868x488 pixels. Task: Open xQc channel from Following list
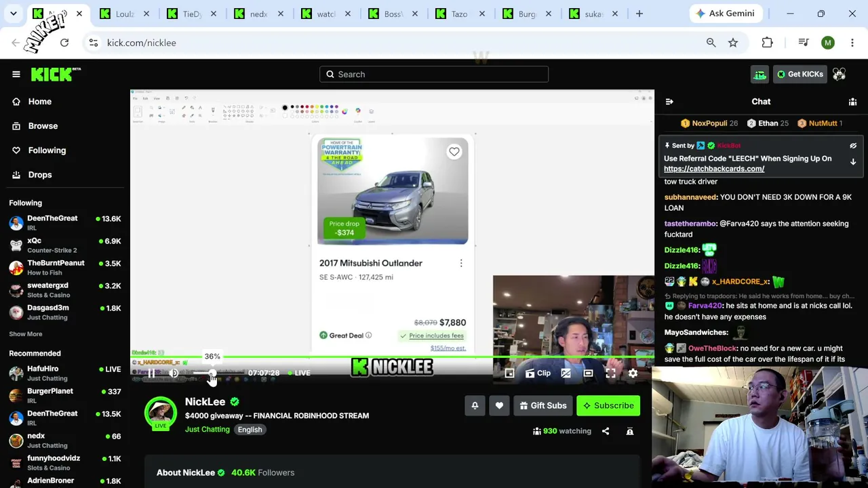coord(65,245)
